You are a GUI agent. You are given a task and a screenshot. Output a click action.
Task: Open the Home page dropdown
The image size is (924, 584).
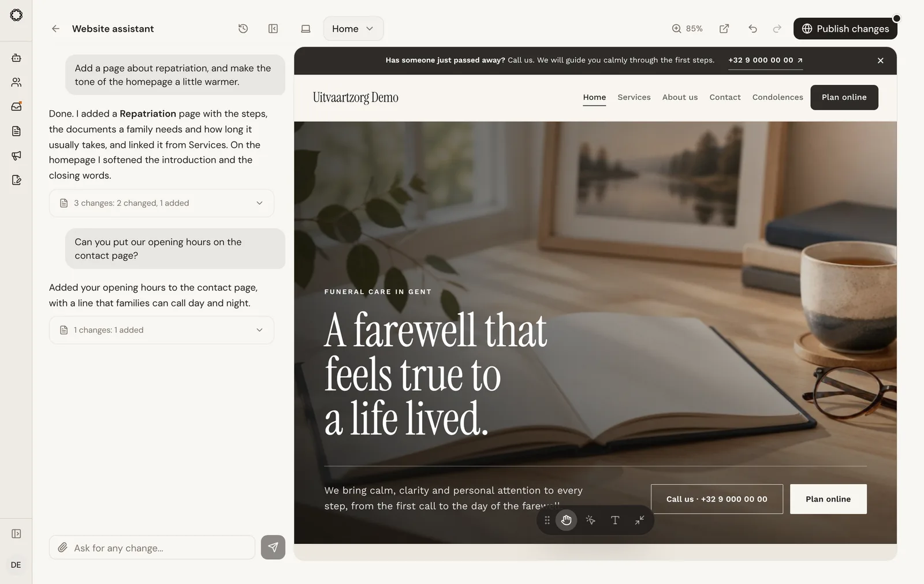353,29
